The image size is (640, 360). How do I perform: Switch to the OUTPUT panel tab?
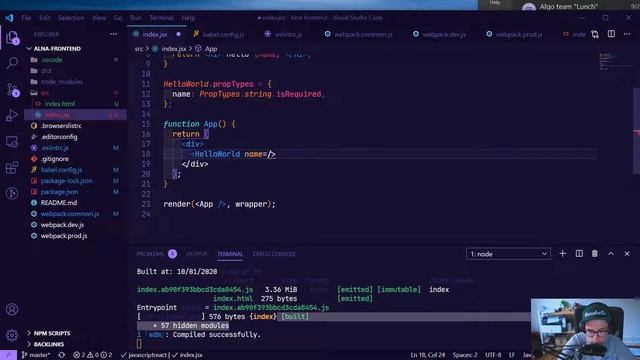coord(197,254)
